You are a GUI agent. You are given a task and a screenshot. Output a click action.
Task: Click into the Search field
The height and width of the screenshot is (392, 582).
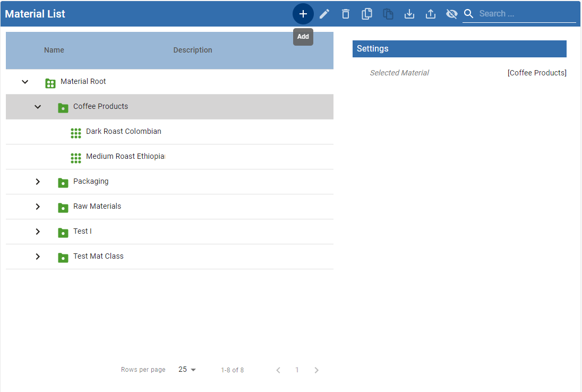(526, 14)
